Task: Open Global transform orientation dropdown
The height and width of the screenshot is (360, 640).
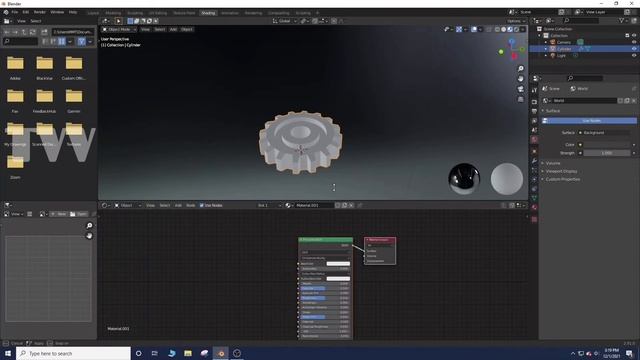Action: (284, 21)
